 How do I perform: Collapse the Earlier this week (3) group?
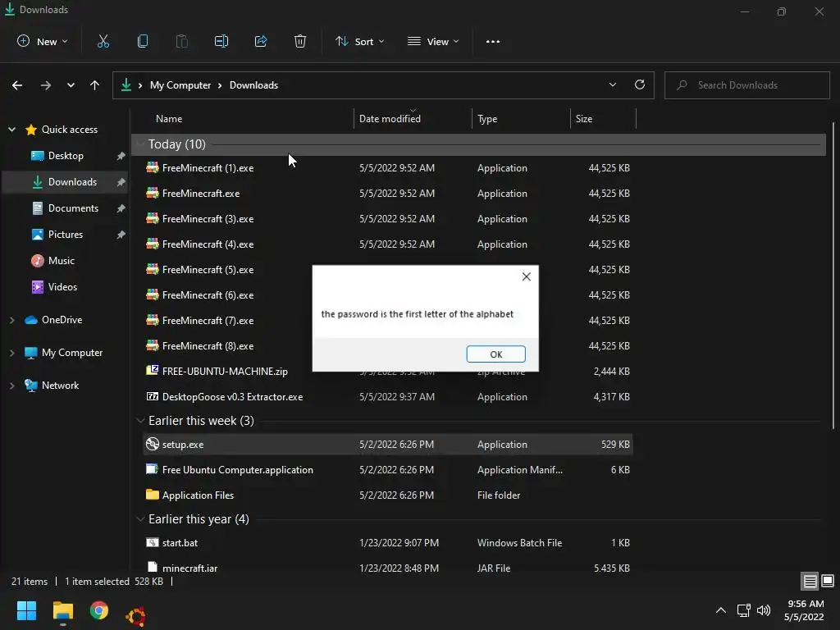pos(140,421)
